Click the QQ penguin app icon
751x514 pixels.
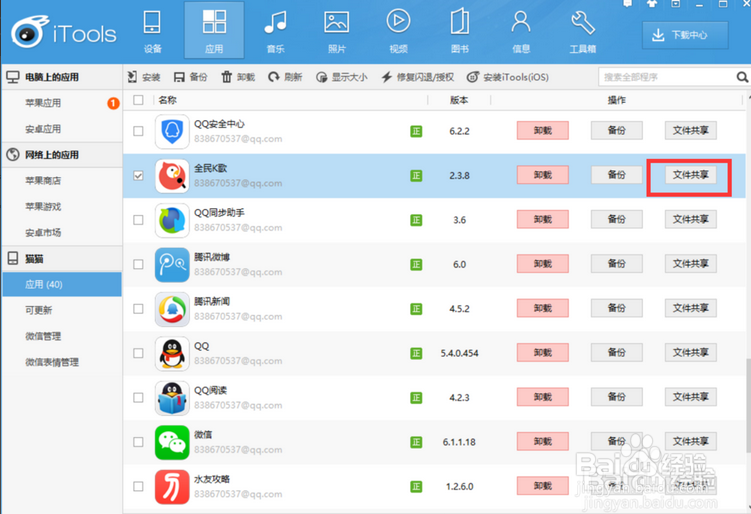coord(172,354)
